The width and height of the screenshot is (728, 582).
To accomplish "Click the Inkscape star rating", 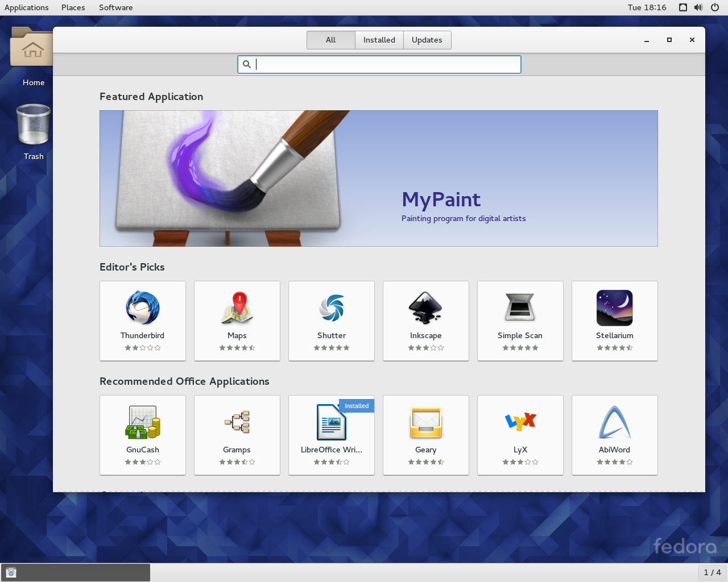I will click(426, 348).
